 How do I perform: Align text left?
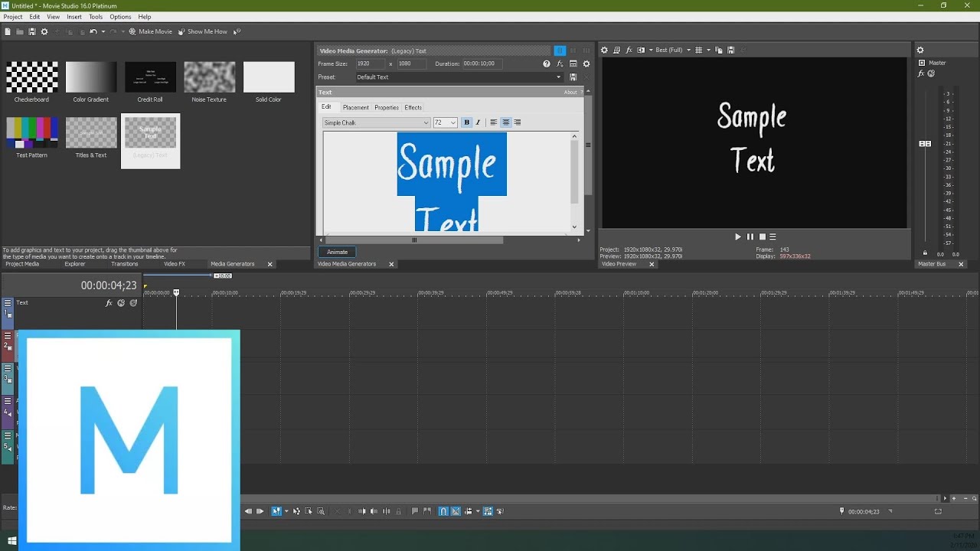[493, 122]
